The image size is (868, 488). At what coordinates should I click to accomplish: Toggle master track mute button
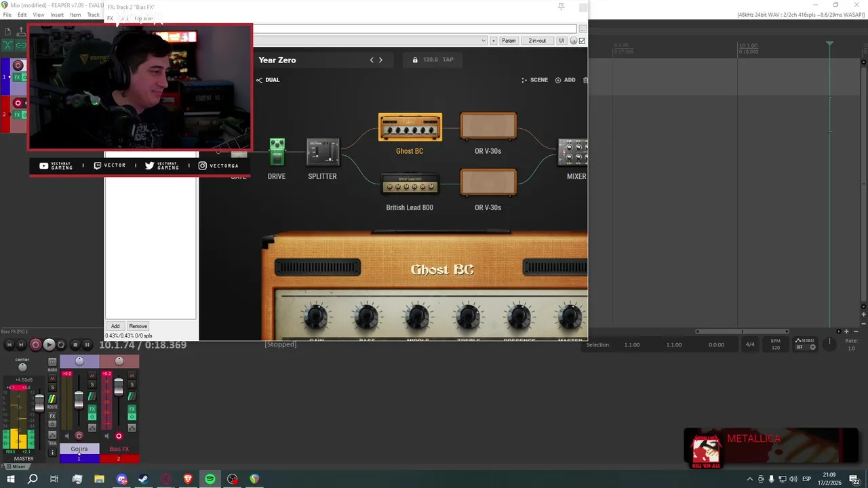tap(52, 378)
